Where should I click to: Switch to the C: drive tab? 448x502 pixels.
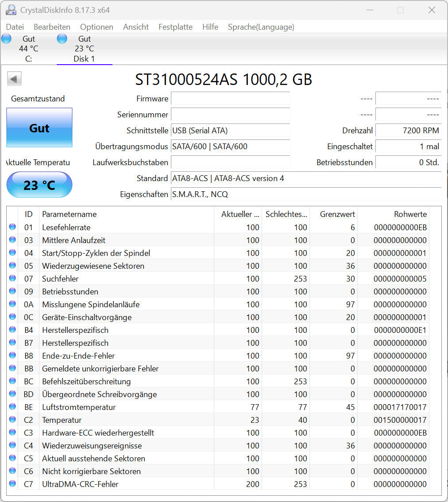pos(28,49)
